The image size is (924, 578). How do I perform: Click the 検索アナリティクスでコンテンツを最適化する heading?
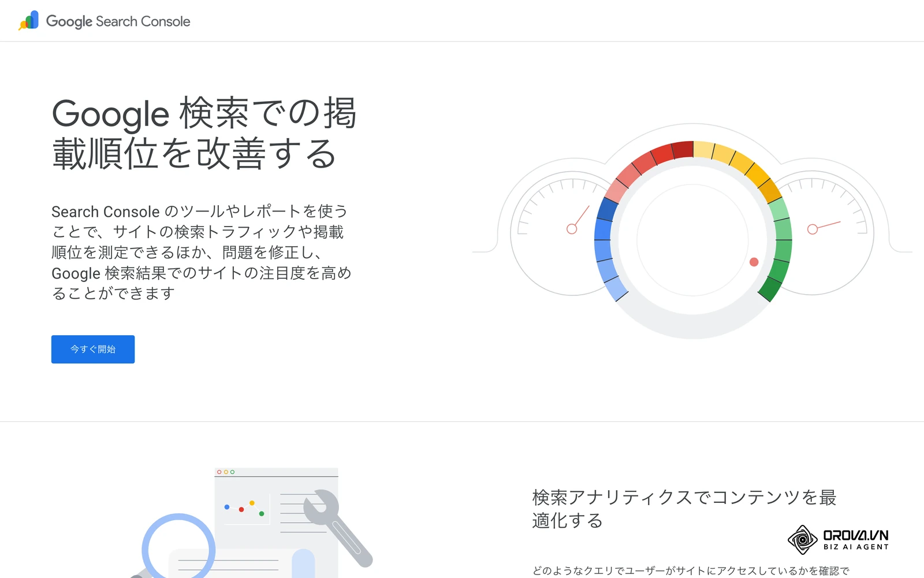[684, 509]
